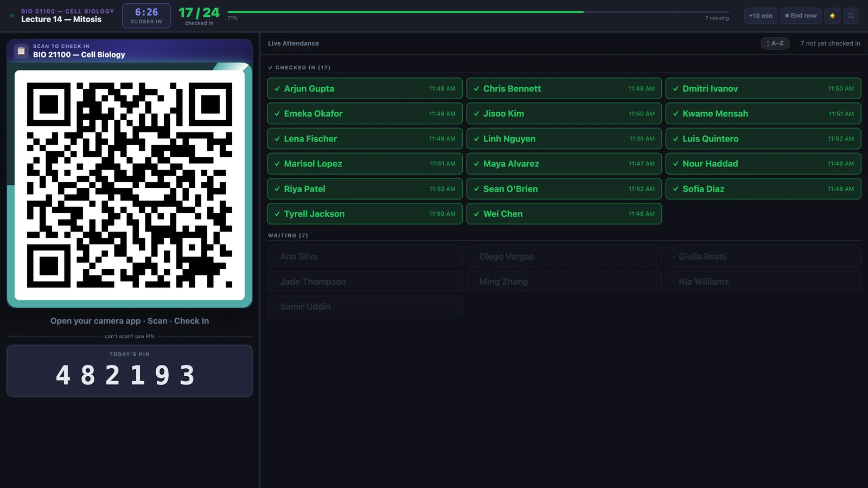The image size is (868, 488).
Task: Select Wei Chen's checked-in card
Action: [564, 214]
